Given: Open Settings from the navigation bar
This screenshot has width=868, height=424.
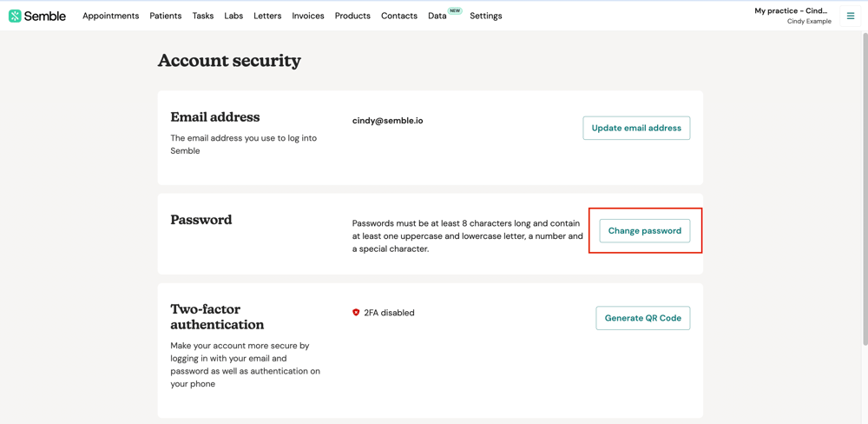Looking at the screenshot, I should 486,16.
